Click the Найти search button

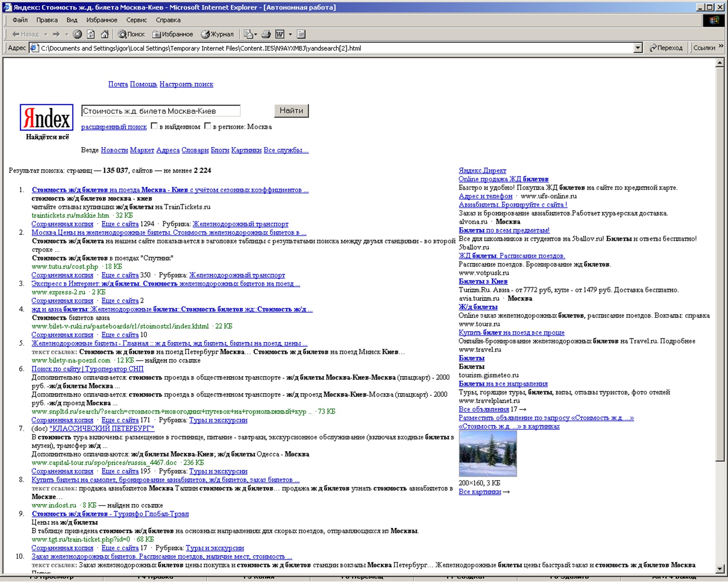[x=291, y=111]
